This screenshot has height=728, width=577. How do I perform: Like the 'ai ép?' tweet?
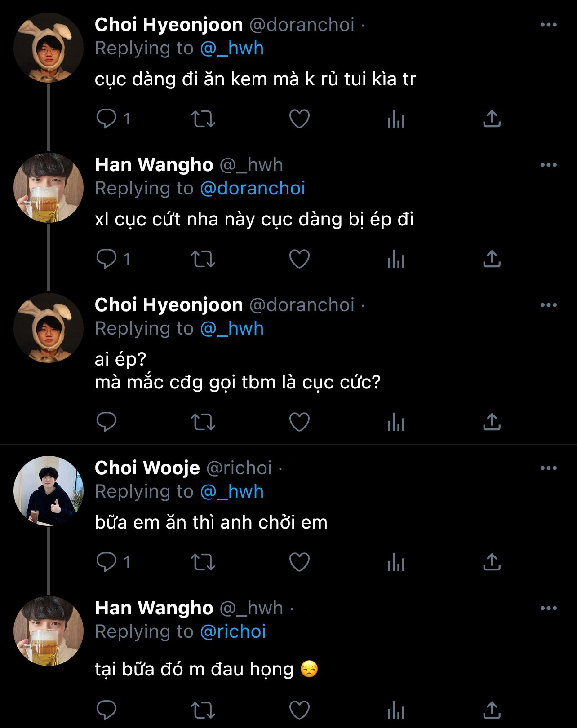coord(299,422)
